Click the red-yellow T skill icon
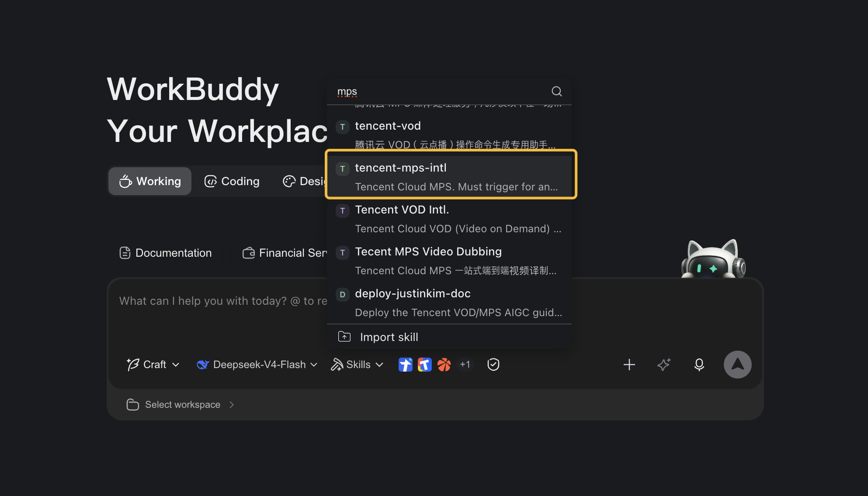Viewport: 868px width, 496px height. pyautogui.click(x=425, y=365)
